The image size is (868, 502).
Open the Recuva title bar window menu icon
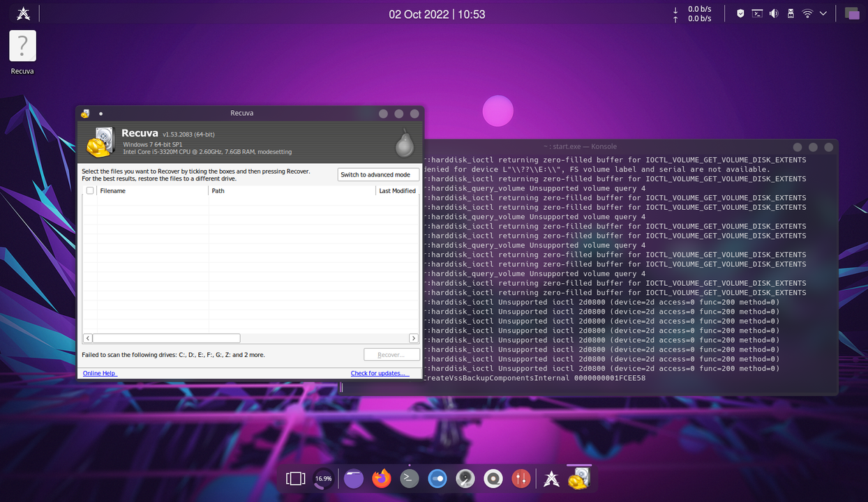[x=85, y=114]
